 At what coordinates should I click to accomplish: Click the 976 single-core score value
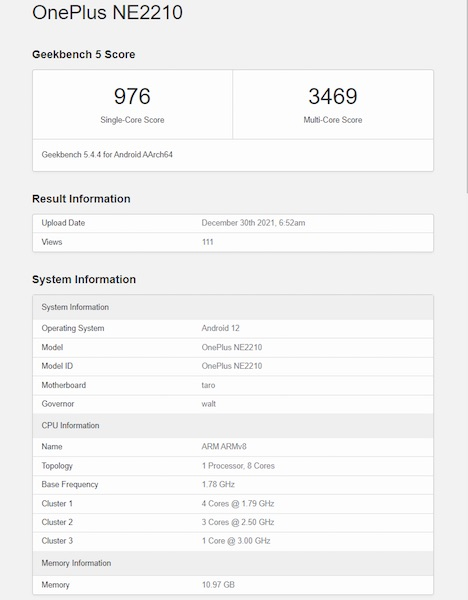click(x=132, y=96)
